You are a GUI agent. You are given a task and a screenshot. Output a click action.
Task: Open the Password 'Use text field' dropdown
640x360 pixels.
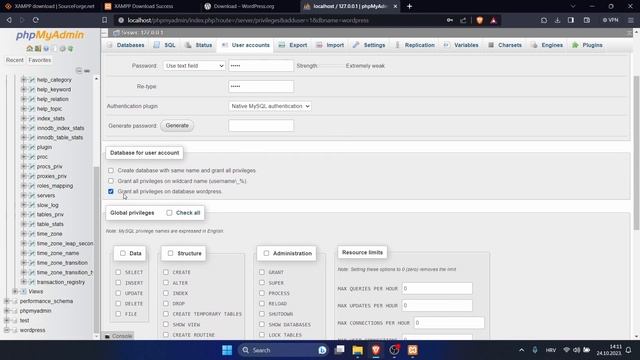pos(194,66)
